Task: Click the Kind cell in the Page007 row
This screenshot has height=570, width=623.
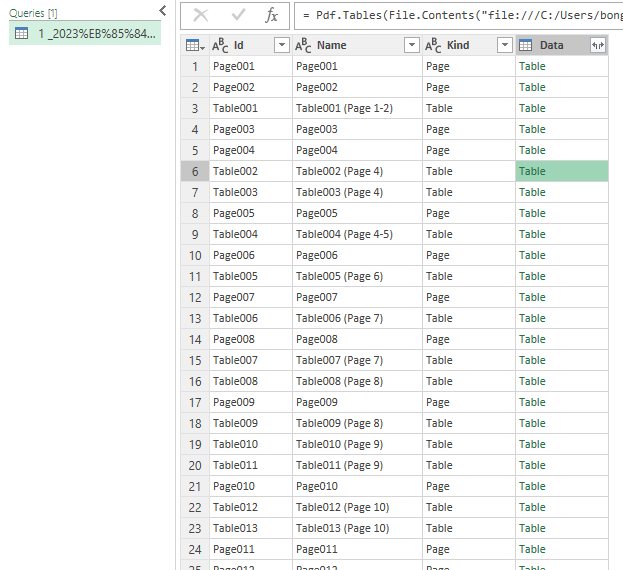Action: pos(469,298)
